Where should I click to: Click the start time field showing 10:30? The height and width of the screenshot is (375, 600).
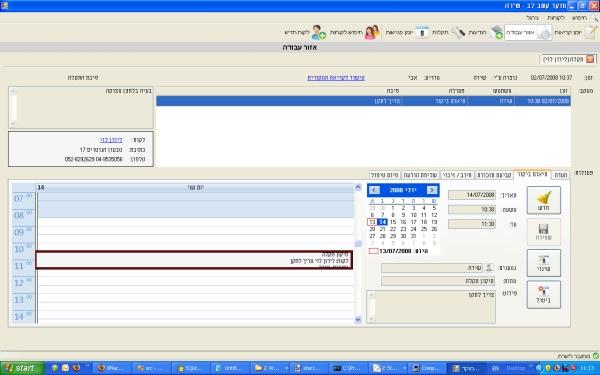tap(472, 210)
